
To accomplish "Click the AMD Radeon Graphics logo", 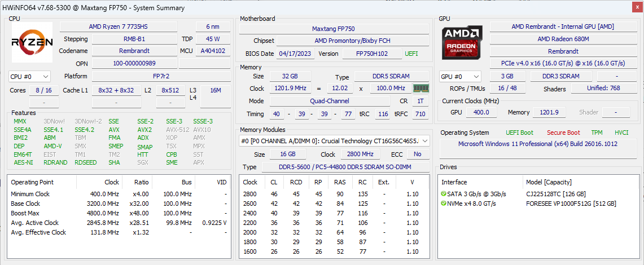I will coord(462,43).
